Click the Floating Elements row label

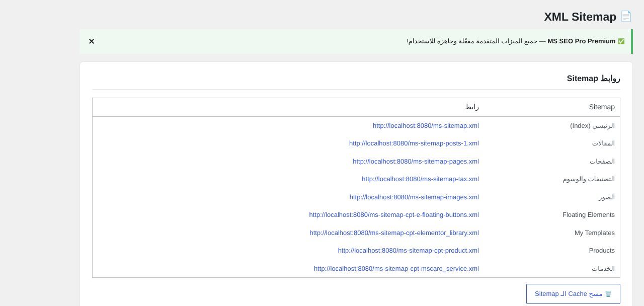click(x=589, y=215)
